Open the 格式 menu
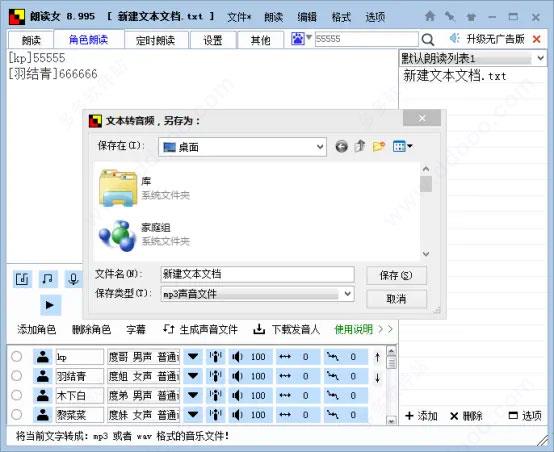The image size is (554, 452). point(341,17)
